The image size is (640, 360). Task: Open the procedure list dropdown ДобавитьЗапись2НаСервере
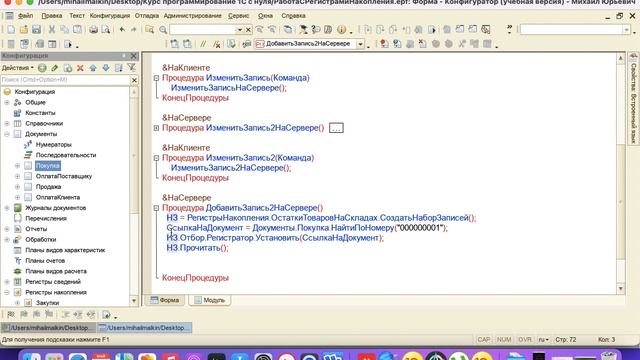[x=360, y=44]
